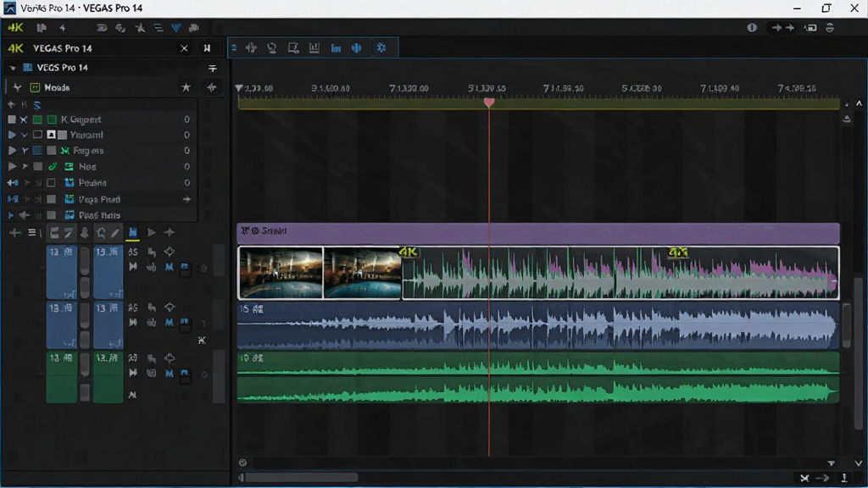Click the upper fader on the green track
The height and width of the screenshot is (488, 868).
click(85, 364)
